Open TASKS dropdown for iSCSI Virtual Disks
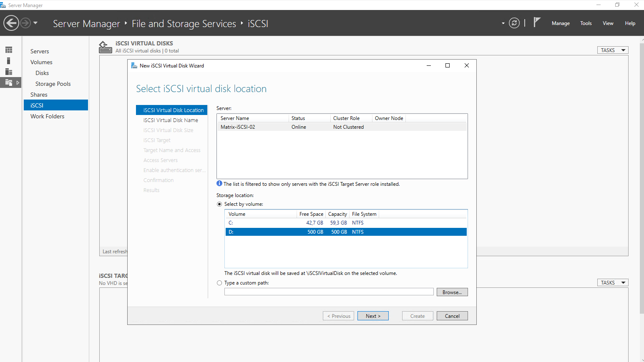This screenshot has height=362, width=644. [612, 50]
